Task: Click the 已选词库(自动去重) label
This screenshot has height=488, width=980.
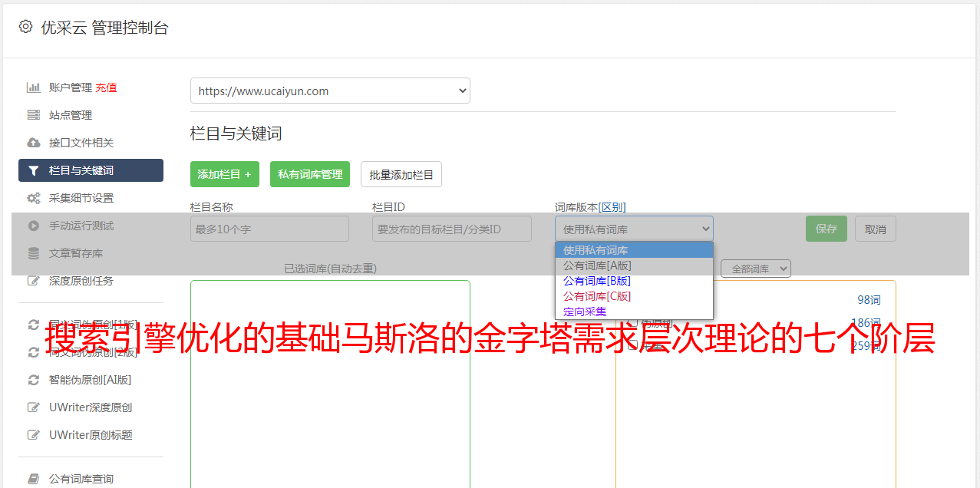Action: coord(330,269)
